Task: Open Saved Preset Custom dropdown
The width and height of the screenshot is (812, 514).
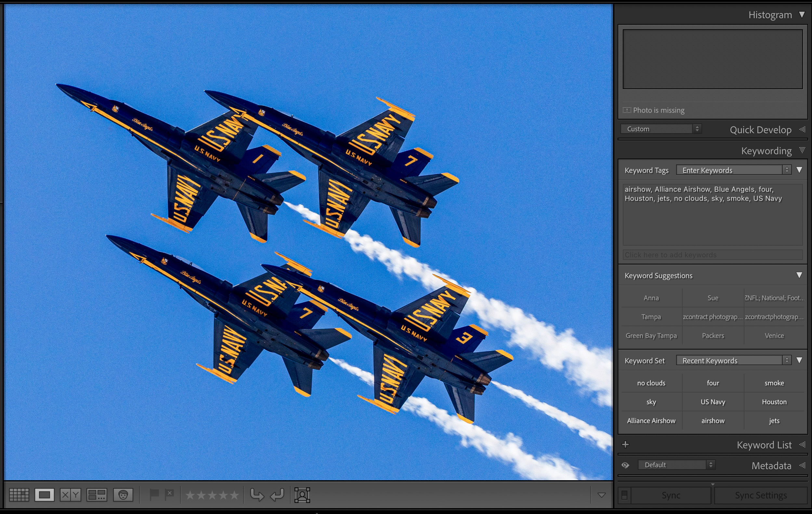Action: tap(661, 129)
